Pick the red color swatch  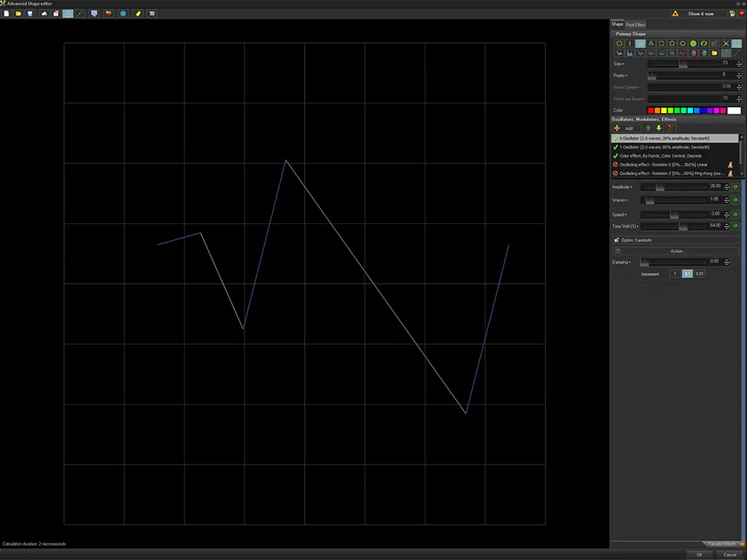[x=651, y=111]
